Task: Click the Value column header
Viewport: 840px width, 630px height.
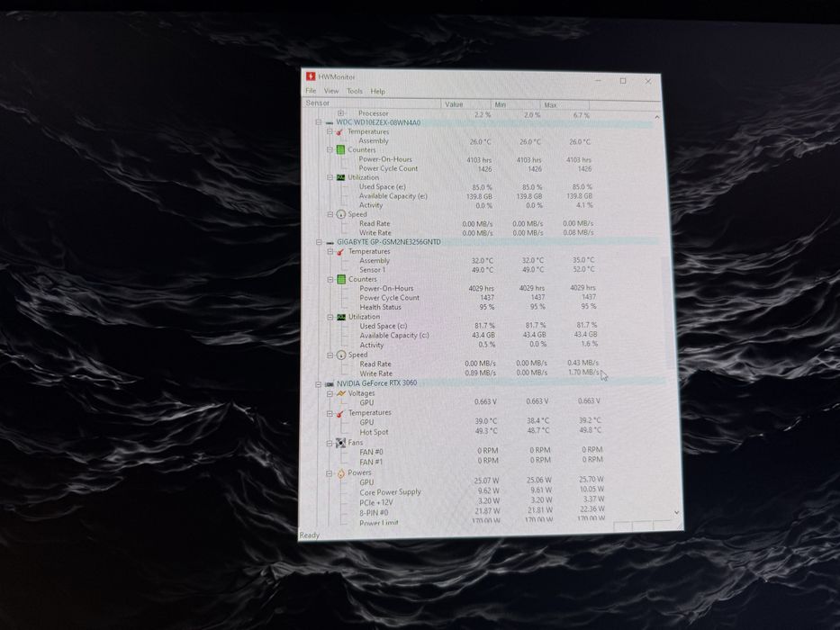Action: tap(465, 104)
